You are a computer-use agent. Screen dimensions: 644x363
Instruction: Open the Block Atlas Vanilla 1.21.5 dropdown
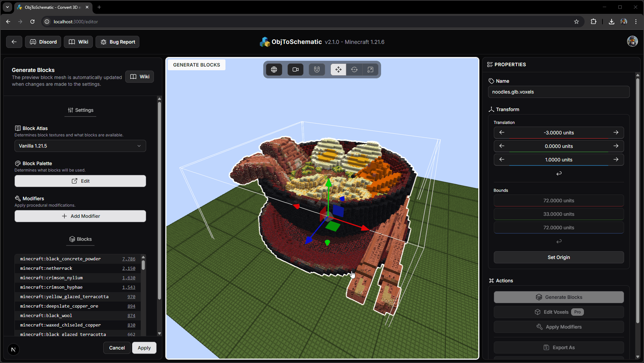tap(80, 146)
